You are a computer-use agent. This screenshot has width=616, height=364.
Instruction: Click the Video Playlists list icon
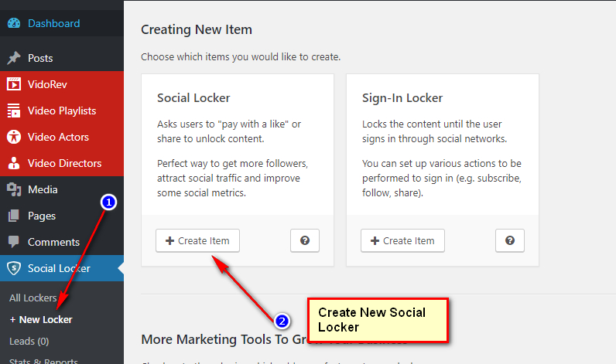[14, 111]
